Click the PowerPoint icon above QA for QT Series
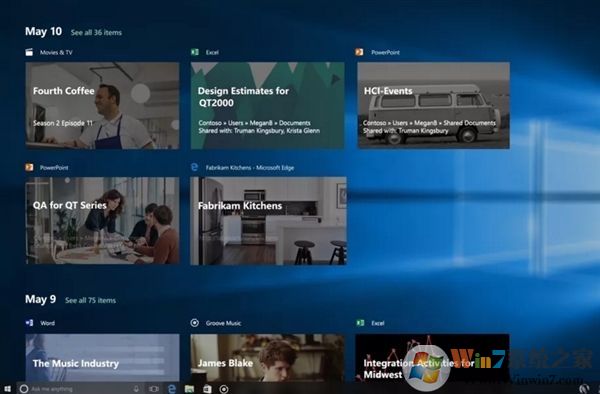 pos(29,167)
